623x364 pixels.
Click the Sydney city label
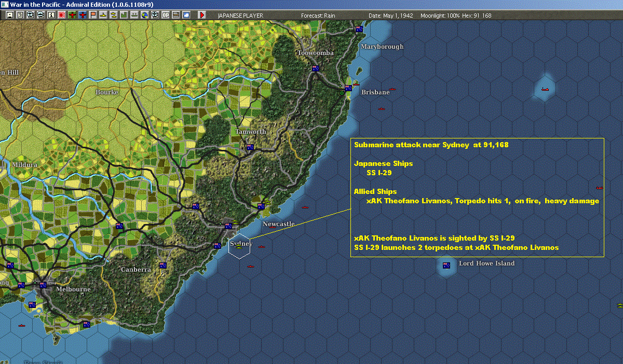[x=241, y=243]
